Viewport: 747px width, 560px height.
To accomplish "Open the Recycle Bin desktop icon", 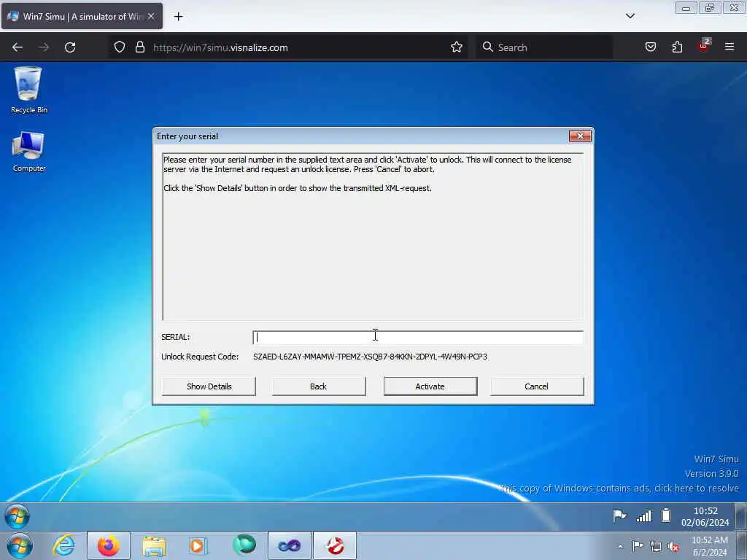I will (x=28, y=90).
